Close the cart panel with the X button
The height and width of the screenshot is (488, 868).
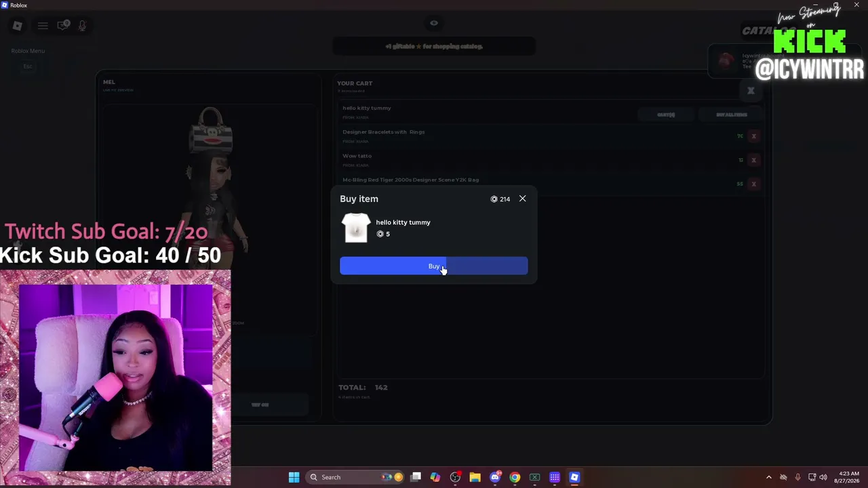tap(751, 90)
